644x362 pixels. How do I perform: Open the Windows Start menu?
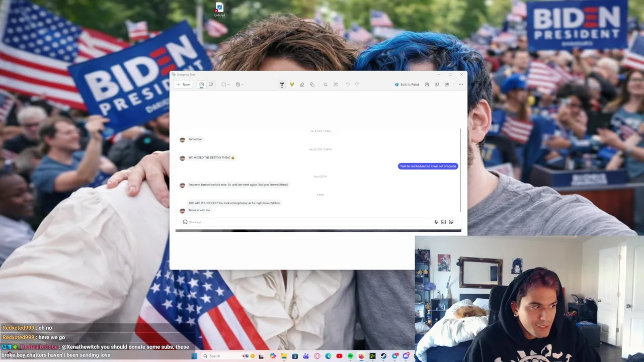pos(194,356)
